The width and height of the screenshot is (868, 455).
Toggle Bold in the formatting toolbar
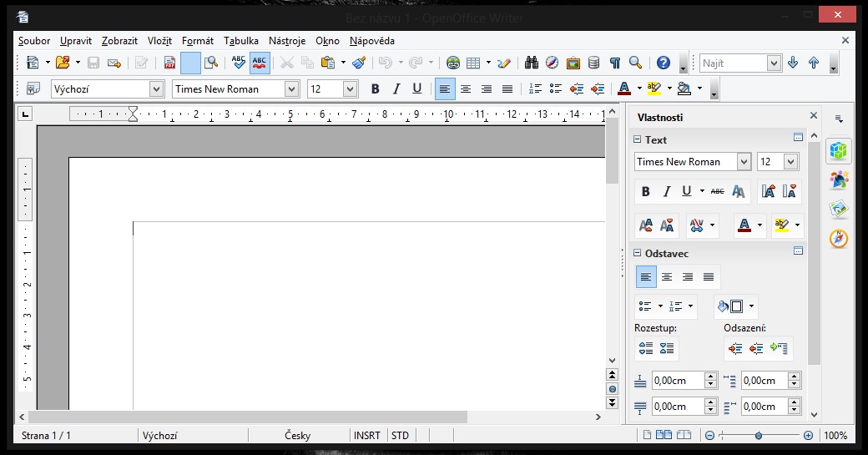pyautogui.click(x=375, y=88)
